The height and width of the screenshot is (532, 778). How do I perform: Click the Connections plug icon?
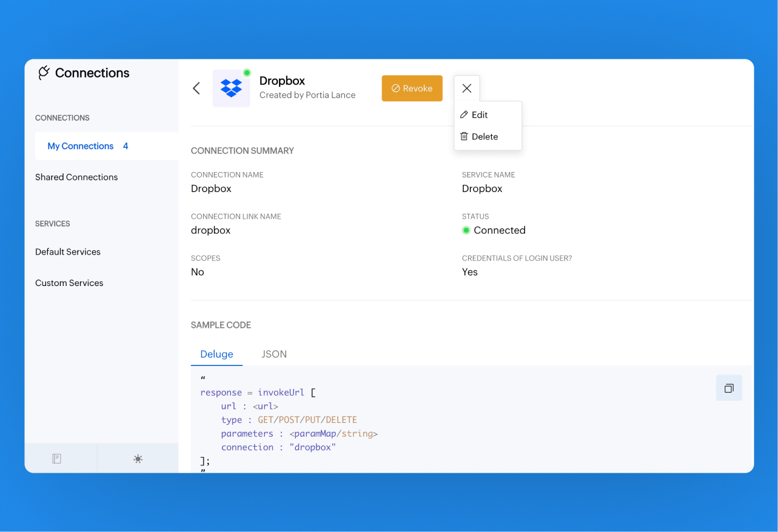click(44, 73)
